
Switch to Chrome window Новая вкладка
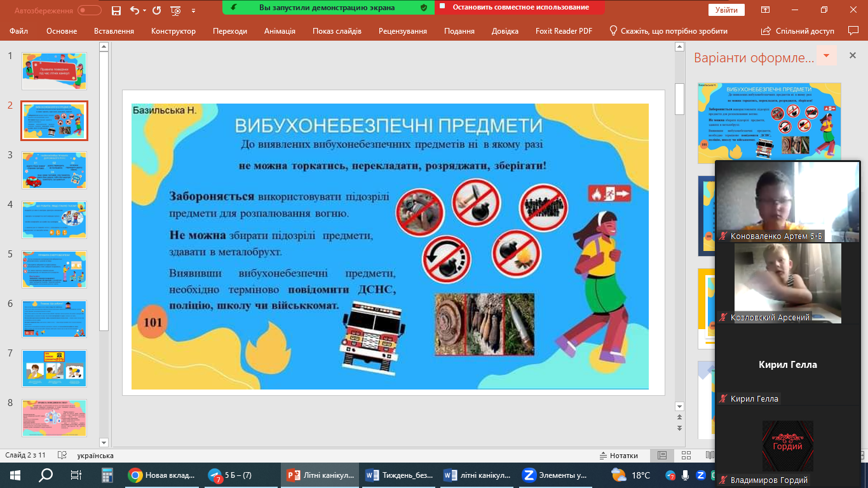click(x=161, y=475)
